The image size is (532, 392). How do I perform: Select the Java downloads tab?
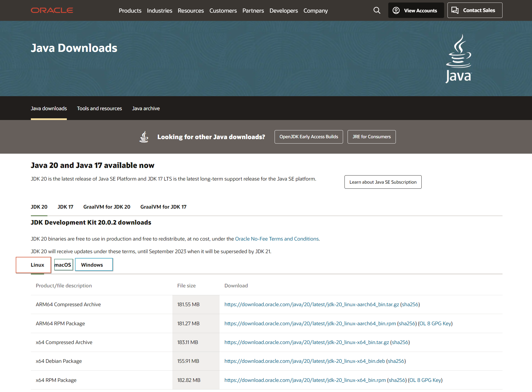[49, 109]
